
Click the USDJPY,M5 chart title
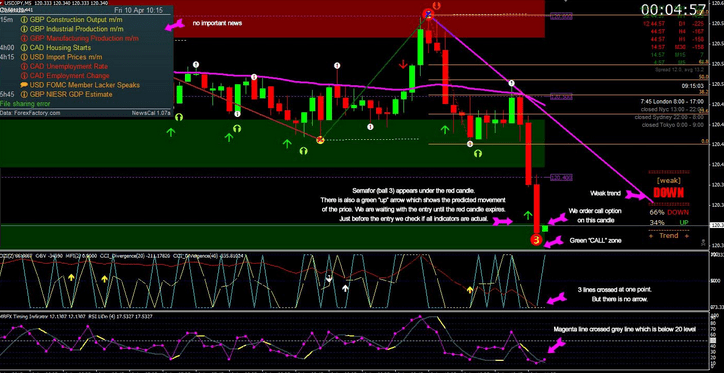(x=17, y=3)
